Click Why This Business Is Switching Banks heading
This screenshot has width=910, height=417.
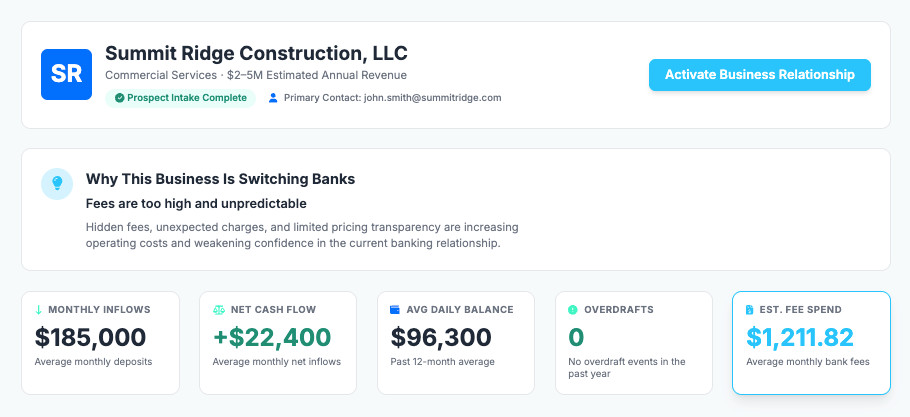pos(220,180)
